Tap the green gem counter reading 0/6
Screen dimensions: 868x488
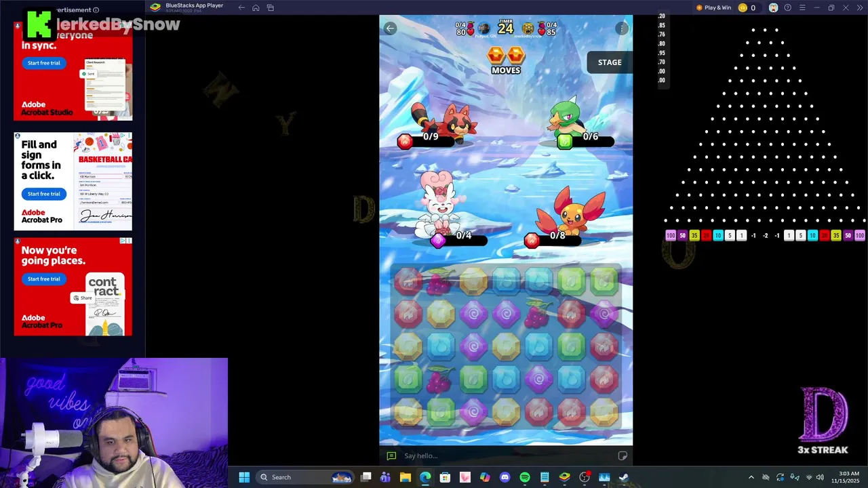(x=587, y=140)
